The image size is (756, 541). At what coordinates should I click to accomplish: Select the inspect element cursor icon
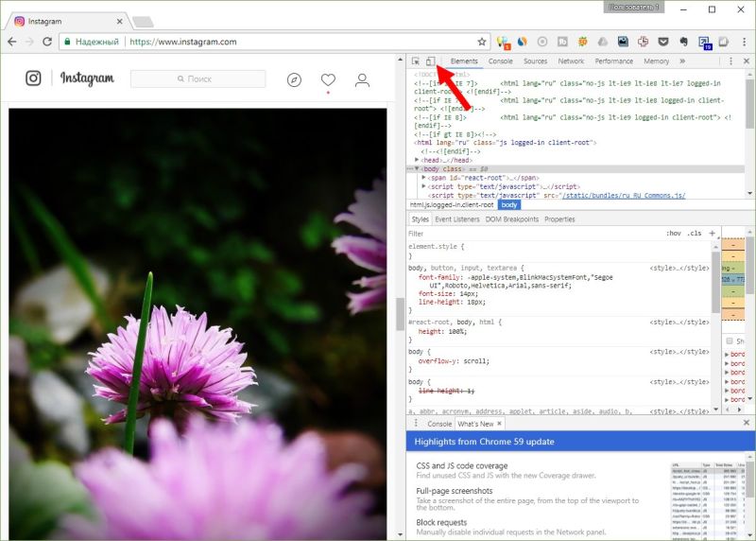pyautogui.click(x=416, y=61)
